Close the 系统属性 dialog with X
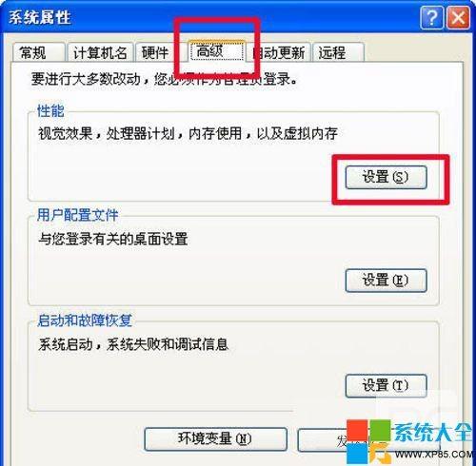This screenshot has width=476, height=466. click(458, 18)
